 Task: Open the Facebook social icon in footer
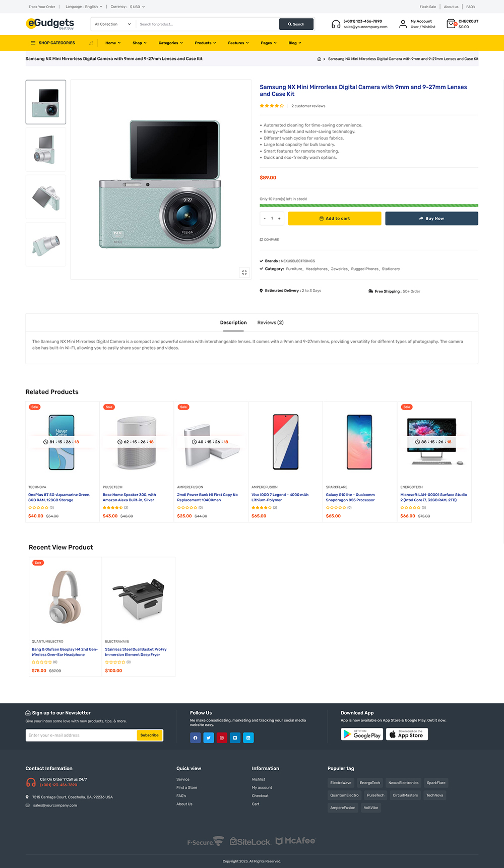(196, 738)
